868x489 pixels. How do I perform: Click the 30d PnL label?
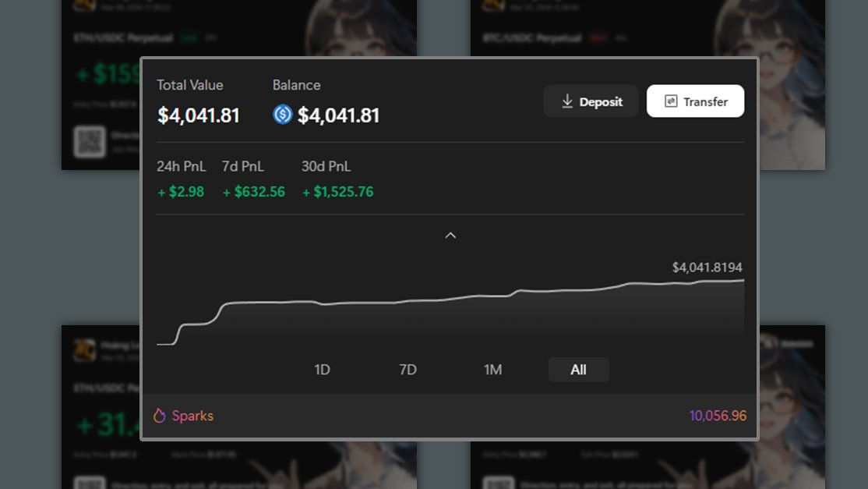tap(326, 166)
